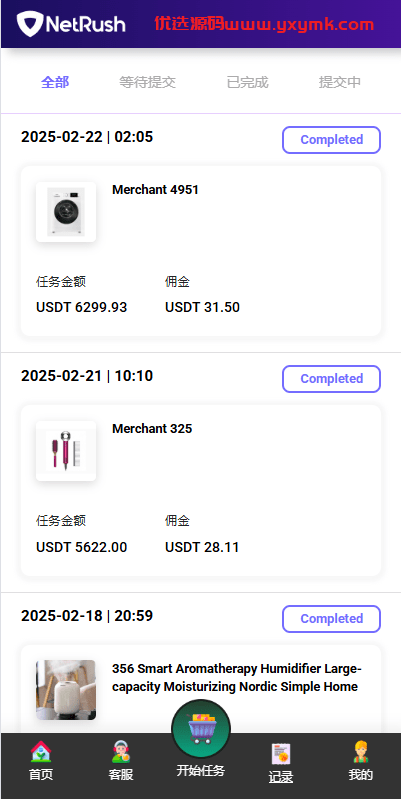Screen dimensions: 401x799
Task: Open the records receipt icon
Action: point(281,754)
